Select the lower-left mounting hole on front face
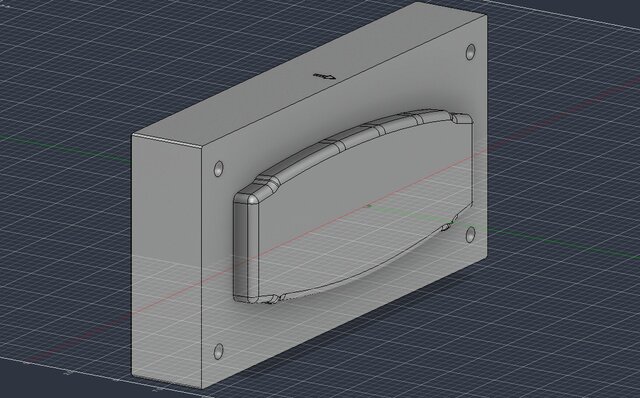Screen dimensions: 640x398 [219, 351]
